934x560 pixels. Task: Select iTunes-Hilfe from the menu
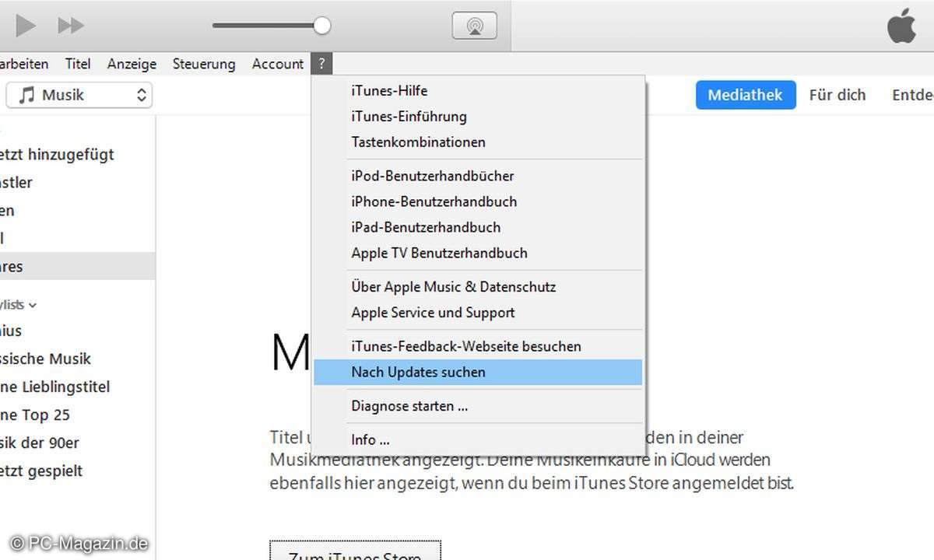[x=478, y=91]
